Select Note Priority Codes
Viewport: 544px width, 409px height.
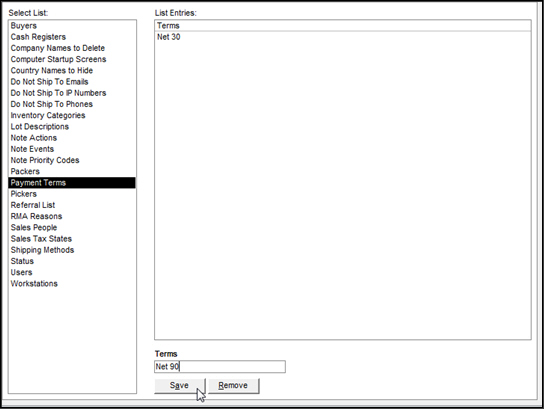click(x=72, y=160)
